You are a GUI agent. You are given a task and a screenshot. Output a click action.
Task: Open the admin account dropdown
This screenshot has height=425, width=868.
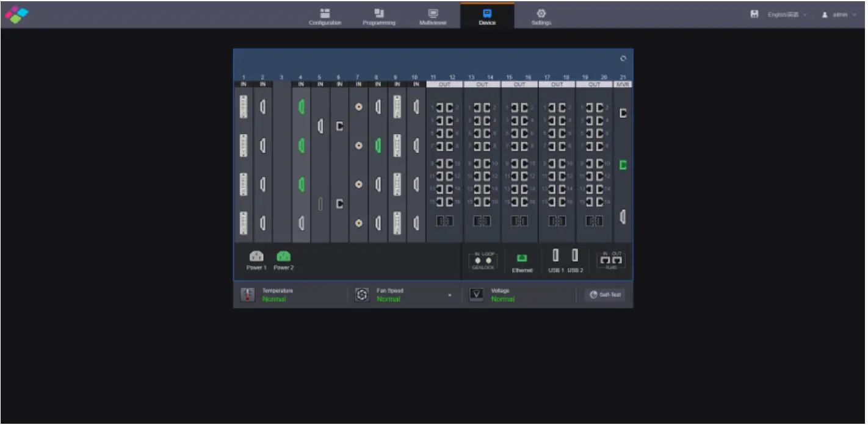[840, 14]
